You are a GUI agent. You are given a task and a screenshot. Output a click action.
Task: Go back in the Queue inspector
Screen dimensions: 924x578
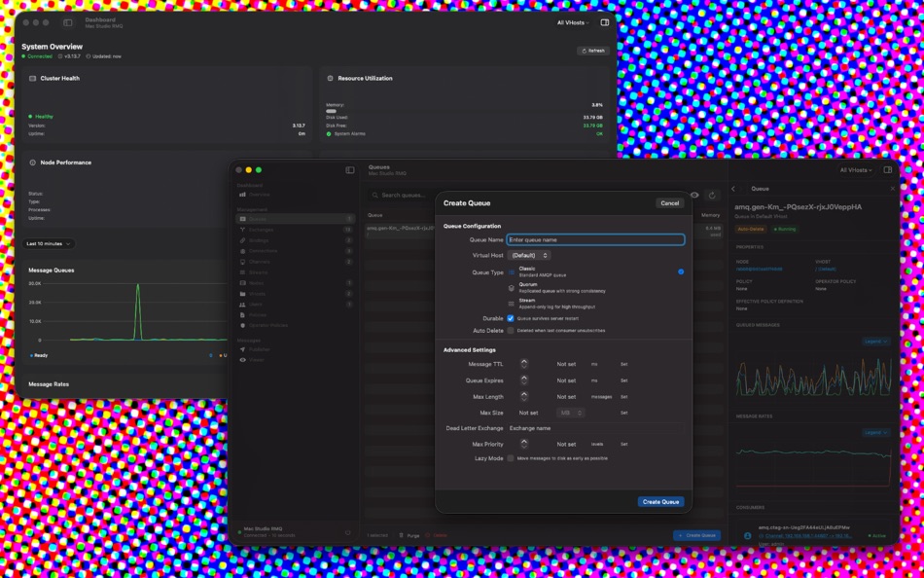pos(733,189)
